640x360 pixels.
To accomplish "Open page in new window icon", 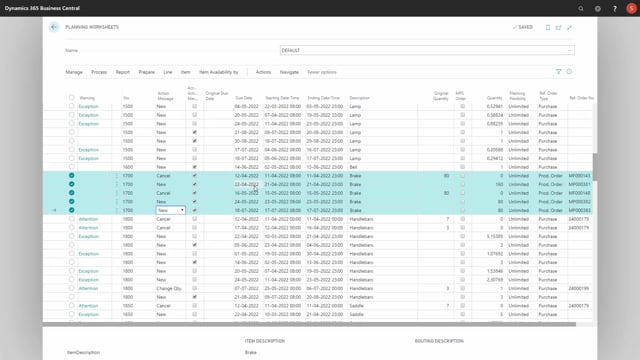I will coord(558,27).
